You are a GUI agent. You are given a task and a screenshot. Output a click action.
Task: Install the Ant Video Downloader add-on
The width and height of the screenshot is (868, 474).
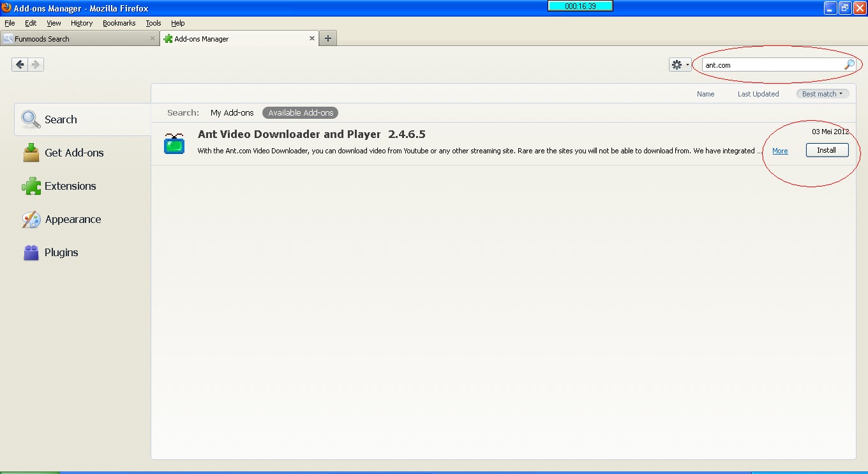827,150
